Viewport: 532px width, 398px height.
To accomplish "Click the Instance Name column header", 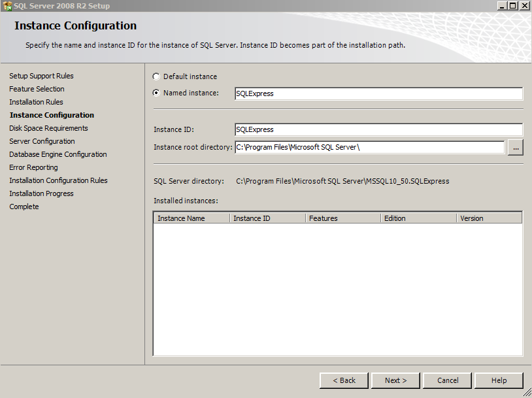I will 191,218.
